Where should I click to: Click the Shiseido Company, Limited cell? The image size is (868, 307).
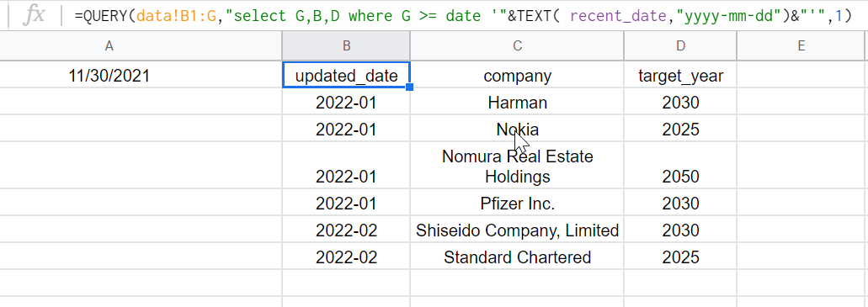point(517,230)
